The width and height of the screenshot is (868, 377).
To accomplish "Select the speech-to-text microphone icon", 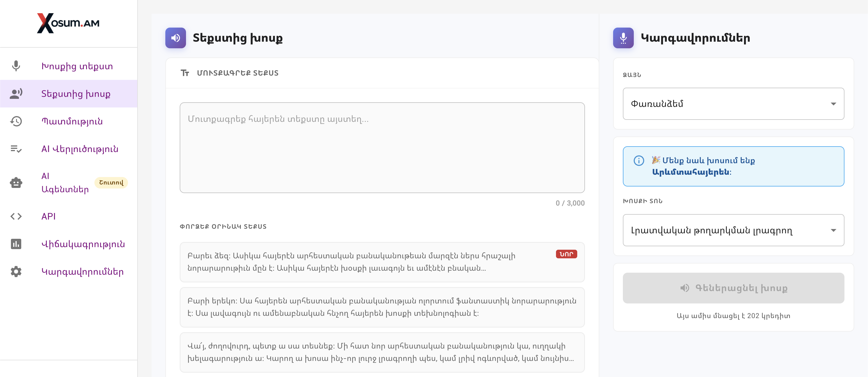I will (x=16, y=66).
